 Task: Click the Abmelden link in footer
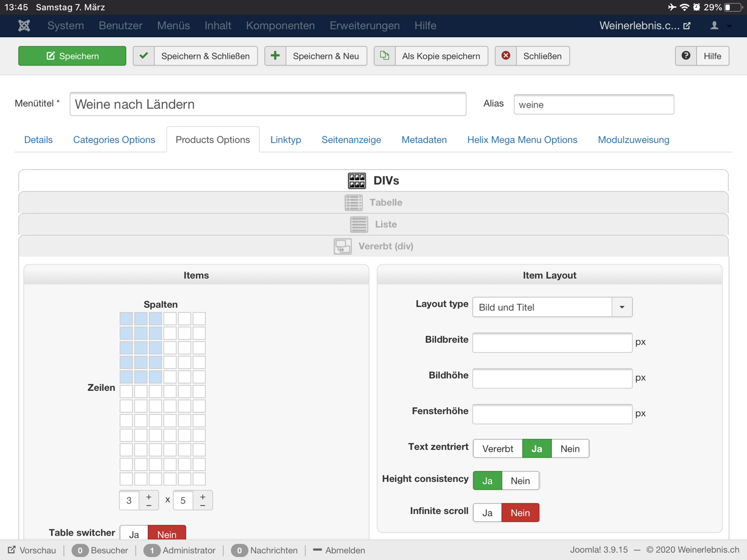[344, 550]
